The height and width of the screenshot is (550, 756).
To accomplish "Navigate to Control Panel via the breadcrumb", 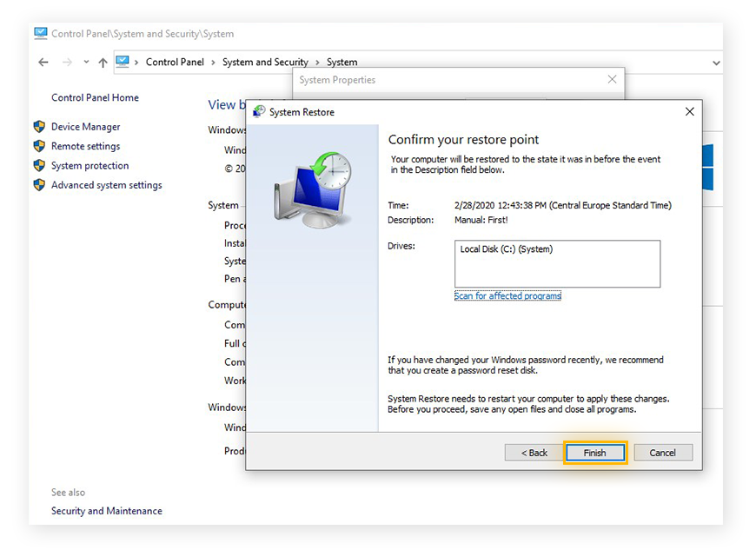I will (x=175, y=62).
